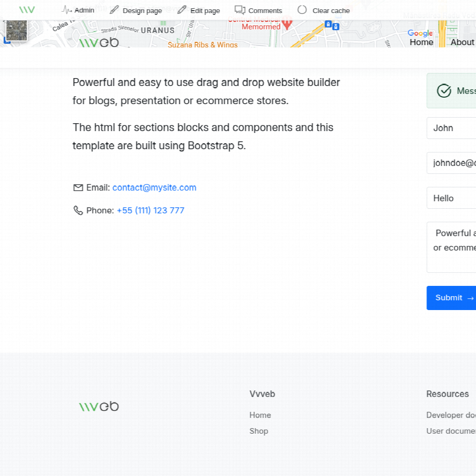This screenshot has width=476, height=476.
Task: Click the Vvveb logo in admin bar
Action: pyautogui.click(x=27, y=10)
